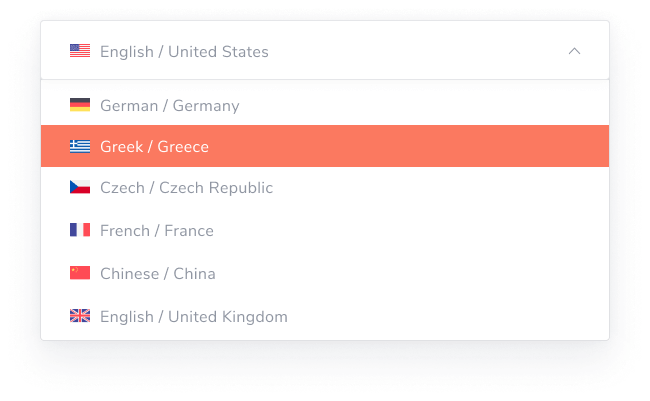This screenshot has height=401, width=650.
Task: Click the "Germany" text label
Action: point(206,105)
